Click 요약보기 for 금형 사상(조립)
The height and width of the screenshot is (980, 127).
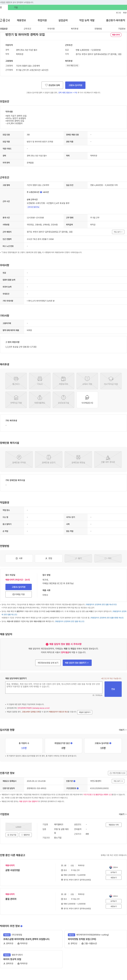tap(114, 872)
